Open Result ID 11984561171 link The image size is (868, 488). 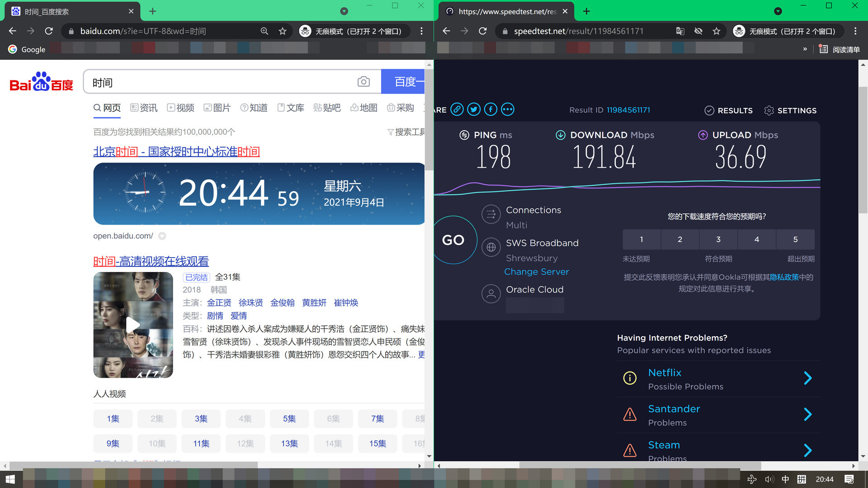click(628, 110)
